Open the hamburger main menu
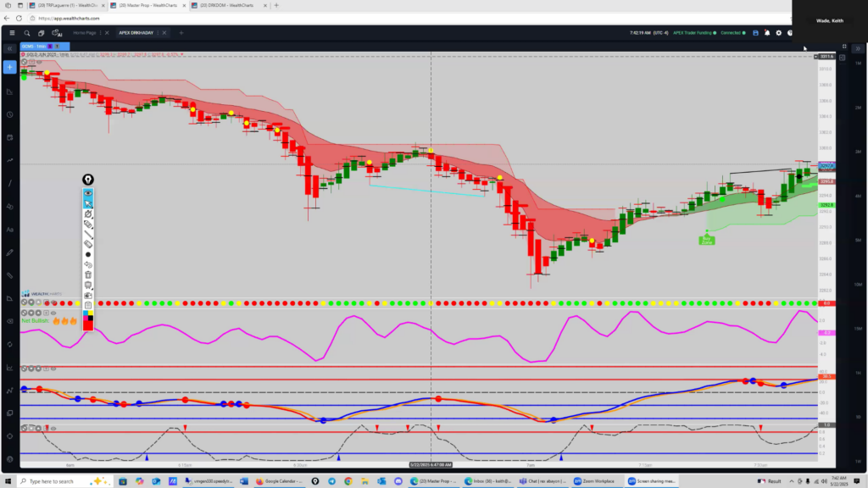The height and width of the screenshot is (488, 868). [x=12, y=33]
